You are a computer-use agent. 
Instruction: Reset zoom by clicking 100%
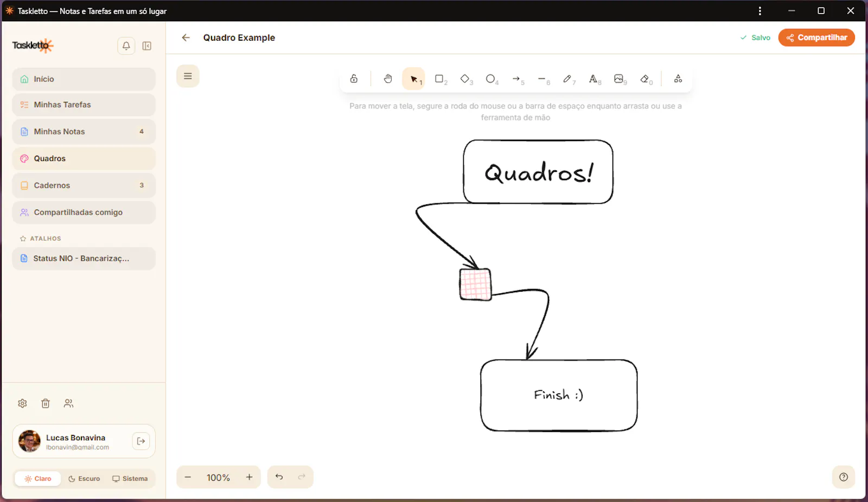tap(218, 478)
